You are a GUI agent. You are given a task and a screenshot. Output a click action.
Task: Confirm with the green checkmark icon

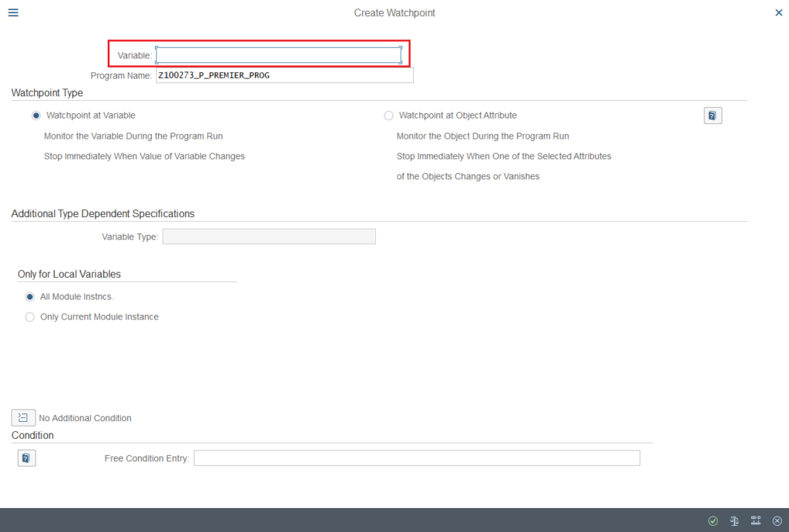point(713,521)
